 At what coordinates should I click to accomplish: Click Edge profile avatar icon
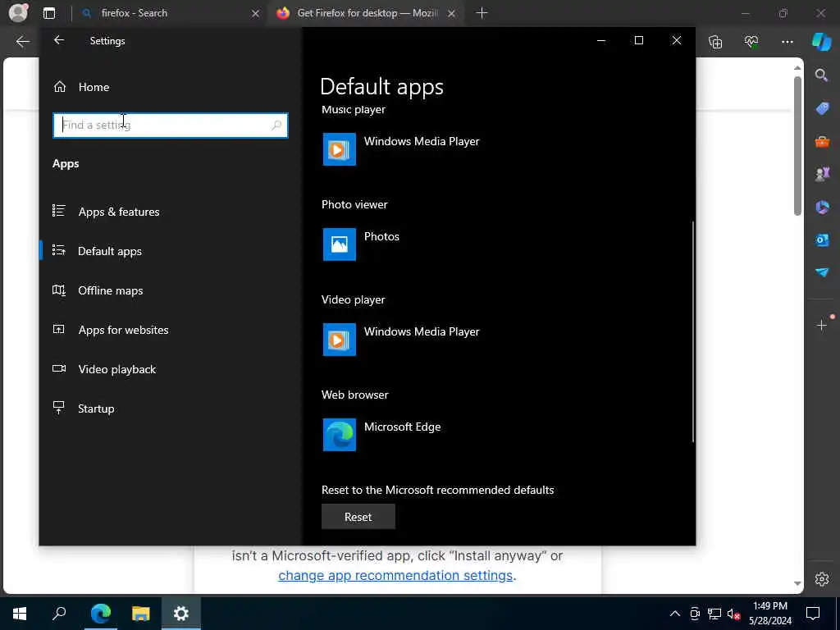pos(18,13)
